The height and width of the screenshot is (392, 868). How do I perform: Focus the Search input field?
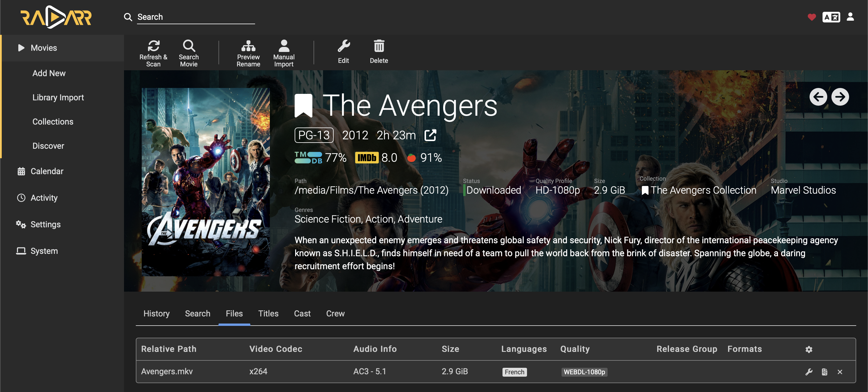point(195,17)
